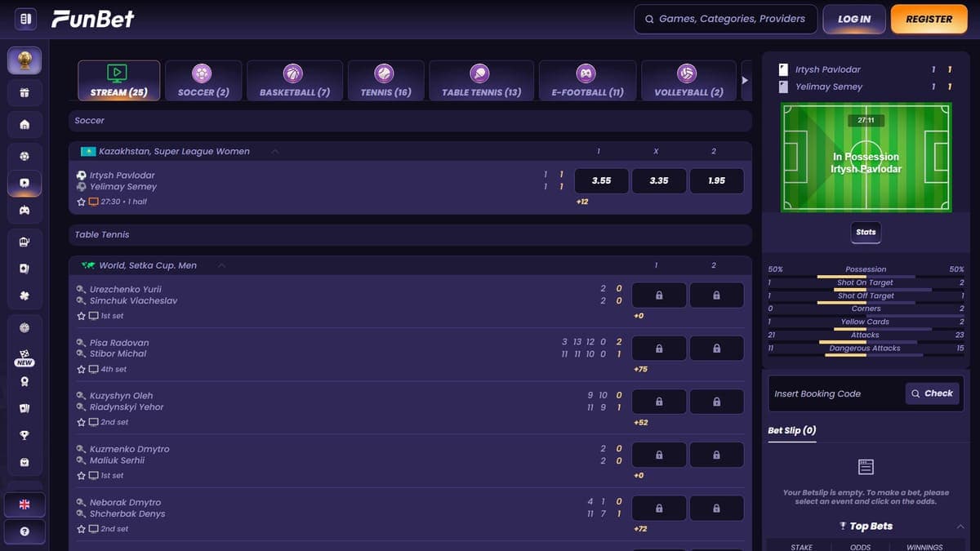Click locked player 1 odds for Urezchenko match
Screen dimensions: 980x551
click(659, 295)
